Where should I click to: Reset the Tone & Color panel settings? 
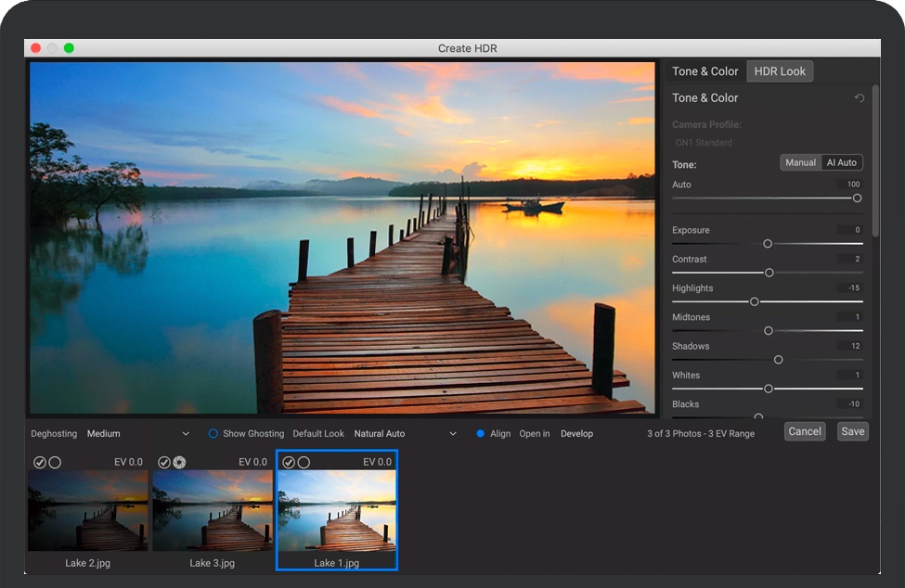click(x=859, y=98)
